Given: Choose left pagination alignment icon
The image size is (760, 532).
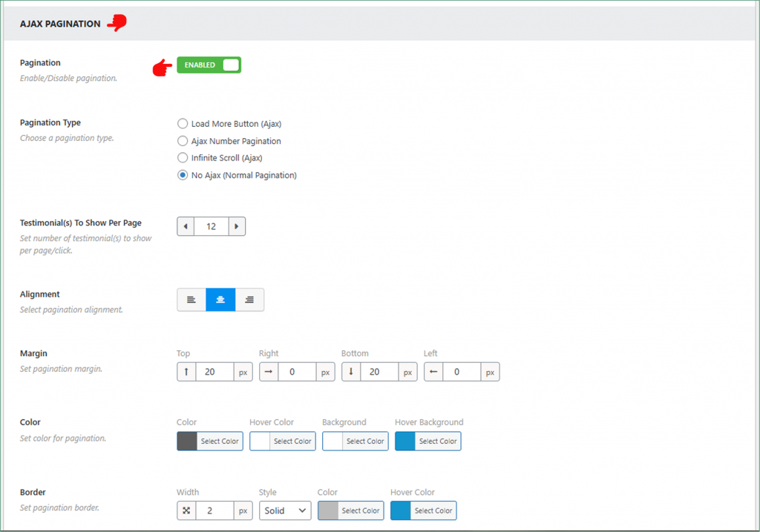Looking at the screenshot, I should [191, 300].
